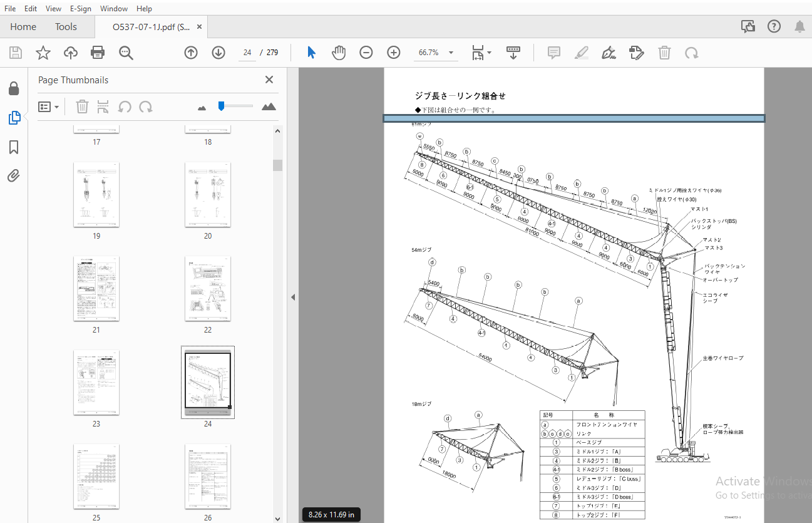Screen dimensions: 812x523
Task: Click the thumbnails panel scrollbar thumb
Action: pos(277,165)
